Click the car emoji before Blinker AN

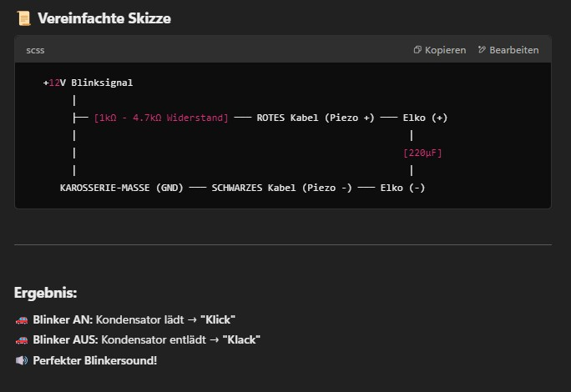[22, 319]
